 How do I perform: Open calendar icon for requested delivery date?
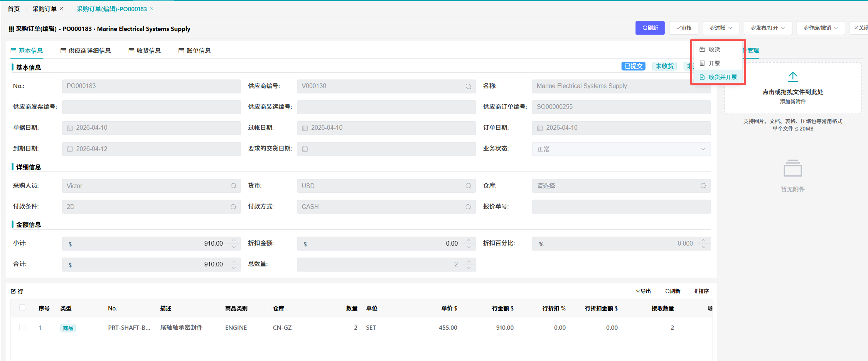tap(305, 149)
